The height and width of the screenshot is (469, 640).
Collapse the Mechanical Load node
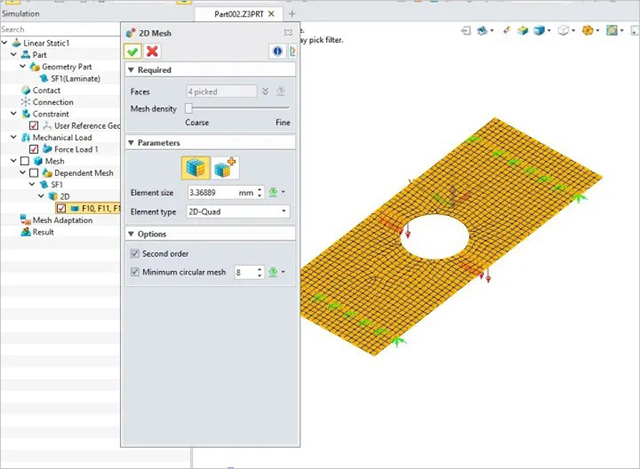pyautogui.click(x=13, y=137)
